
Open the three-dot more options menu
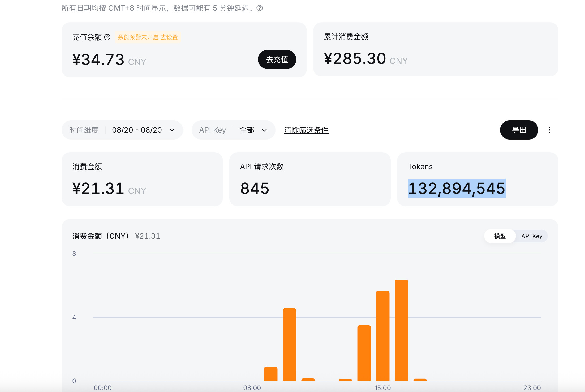(x=549, y=130)
